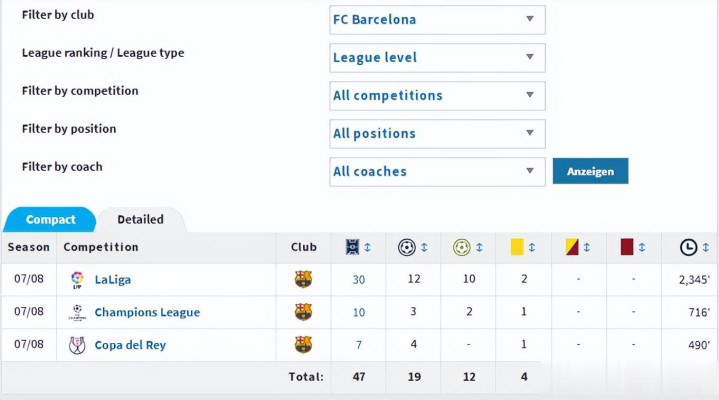
Task: Switch to the Compact tab
Action: [x=50, y=220]
